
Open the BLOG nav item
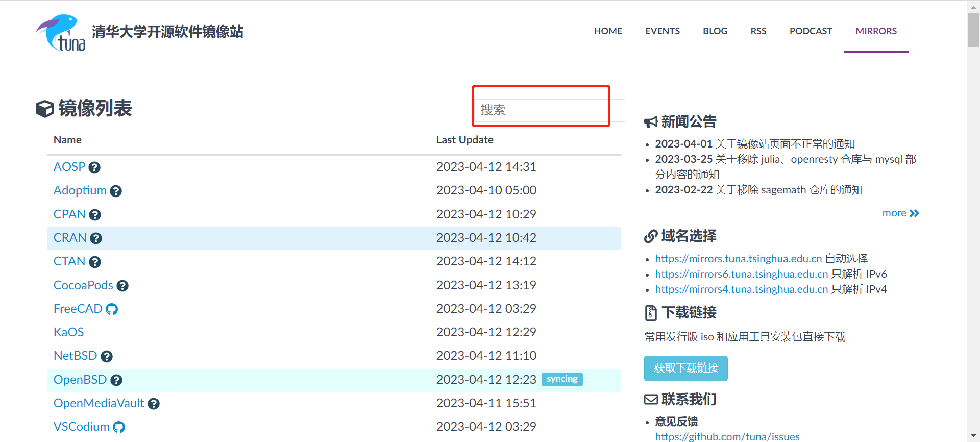(x=715, y=31)
